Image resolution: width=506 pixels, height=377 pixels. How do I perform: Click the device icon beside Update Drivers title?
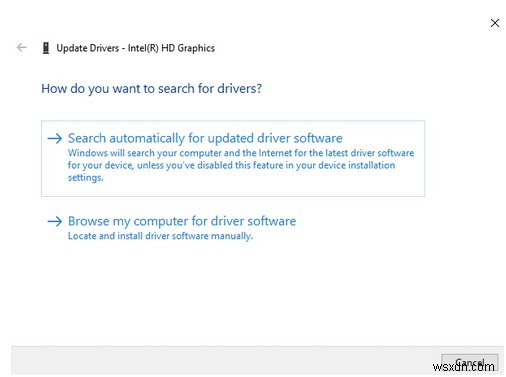46,48
